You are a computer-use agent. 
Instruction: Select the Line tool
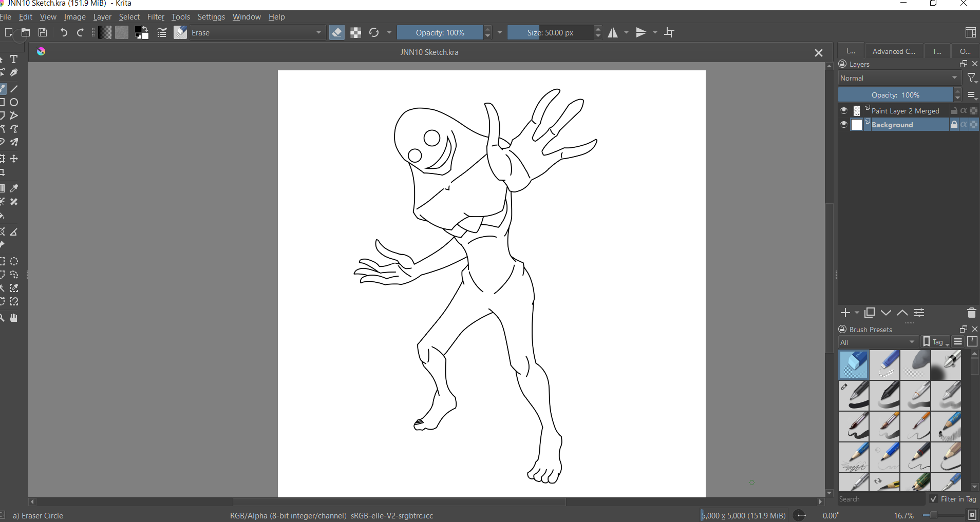click(x=14, y=89)
